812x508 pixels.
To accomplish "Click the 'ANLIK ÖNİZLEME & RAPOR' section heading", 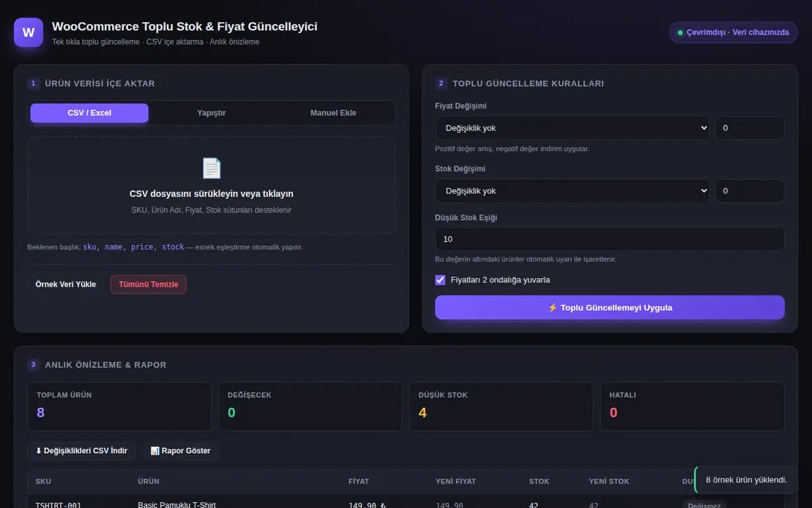I will (106, 365).
